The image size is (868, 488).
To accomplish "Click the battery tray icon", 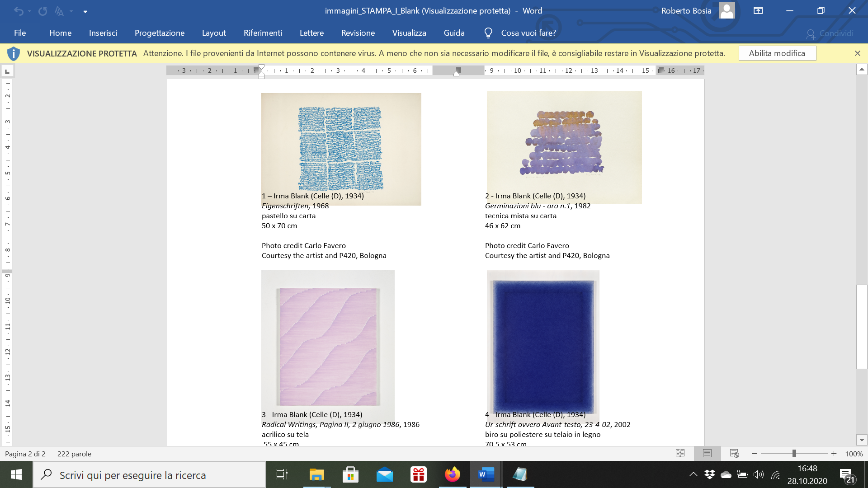I will tap(742, 474).
